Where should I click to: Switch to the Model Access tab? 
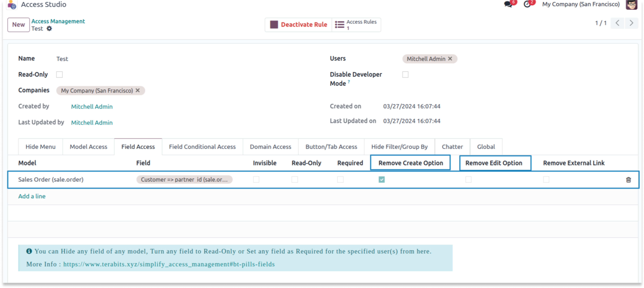point(88,147)
